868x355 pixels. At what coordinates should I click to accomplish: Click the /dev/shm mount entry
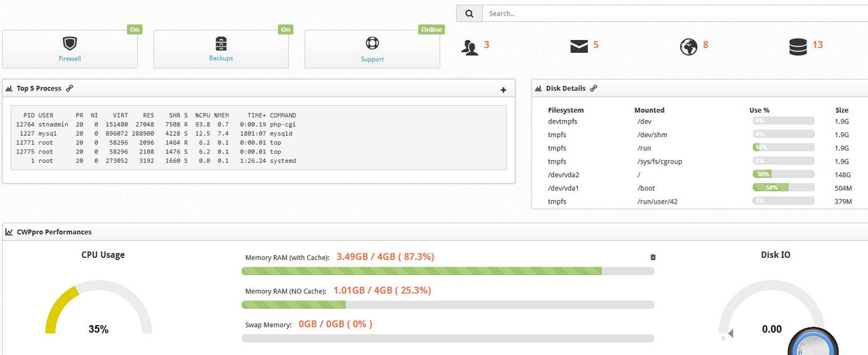(x=652, y=134)
